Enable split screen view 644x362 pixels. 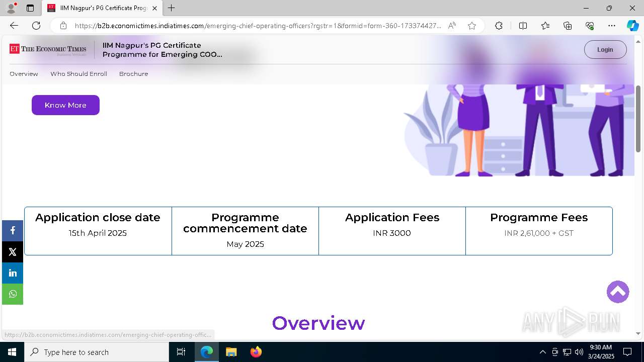pos(523,26)
